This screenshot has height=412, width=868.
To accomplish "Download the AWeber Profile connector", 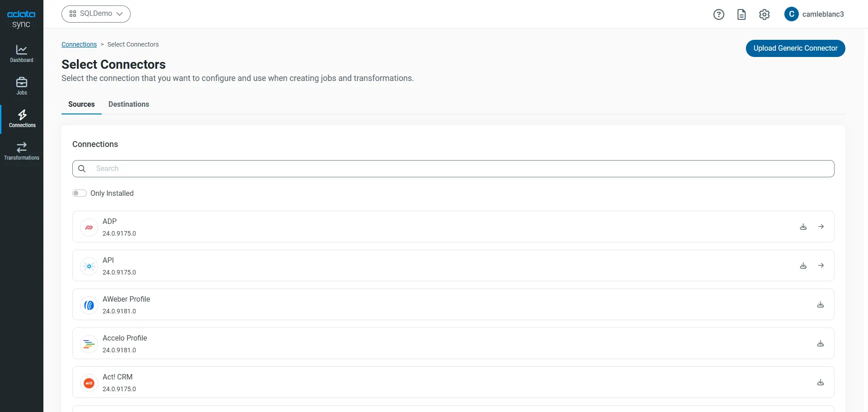I will pyautogui.click(x=821, y=304).
